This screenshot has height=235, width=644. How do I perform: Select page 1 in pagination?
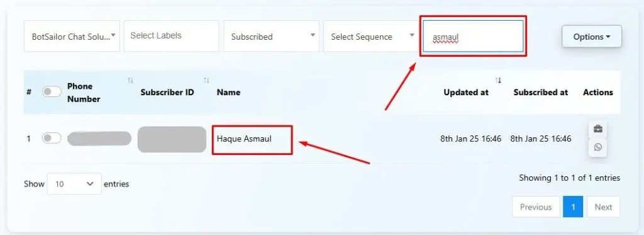(573, 207)
